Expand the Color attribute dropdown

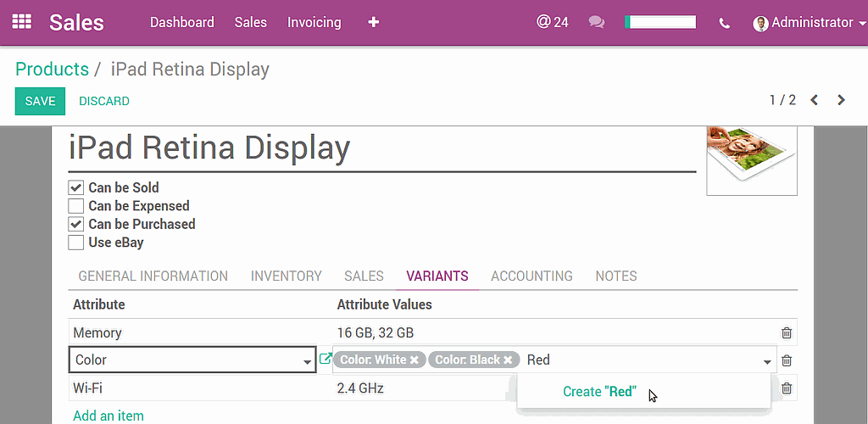(307, 361)
